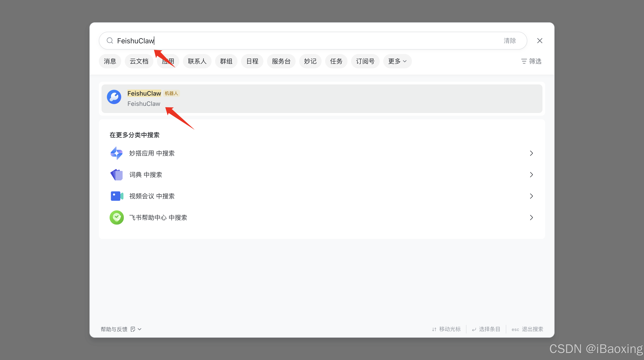Switch to the 服务台 category

[x=281, y=61]
